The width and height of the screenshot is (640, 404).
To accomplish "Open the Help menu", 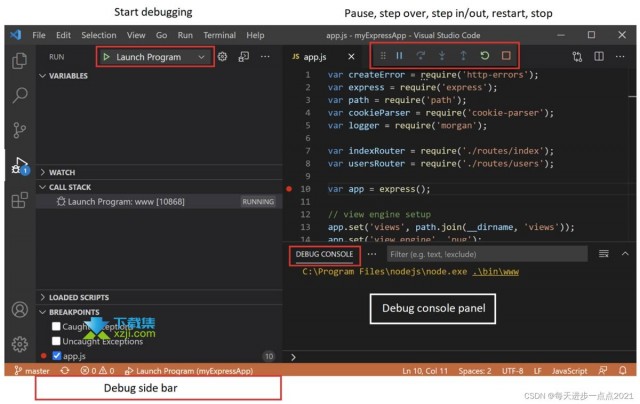I will [255, 35].
